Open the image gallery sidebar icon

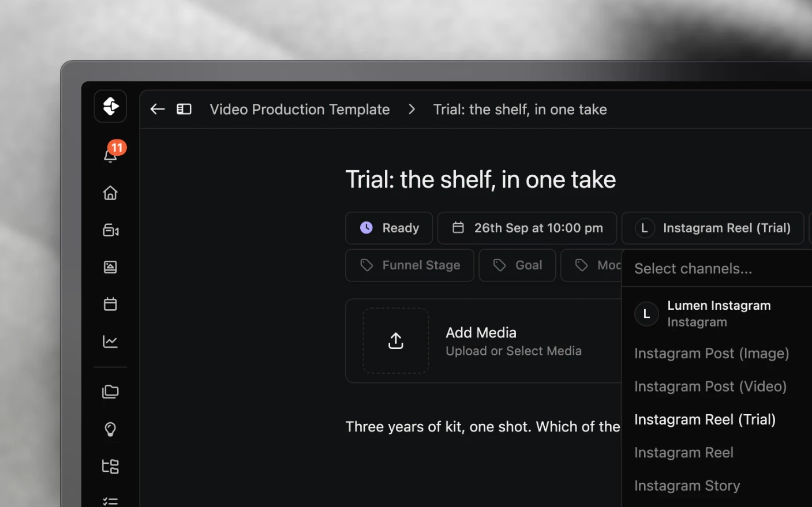point(110,267)
